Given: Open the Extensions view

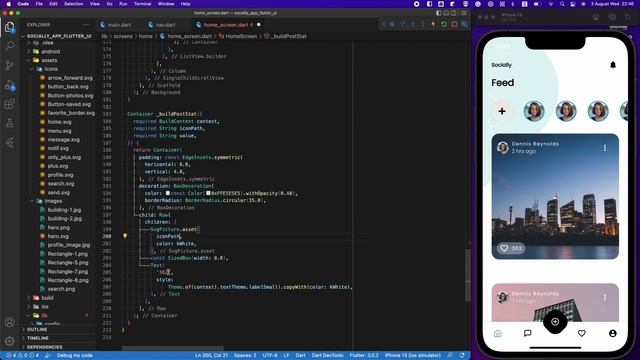Looking at the screenshot, I should [x=9, y=104].
